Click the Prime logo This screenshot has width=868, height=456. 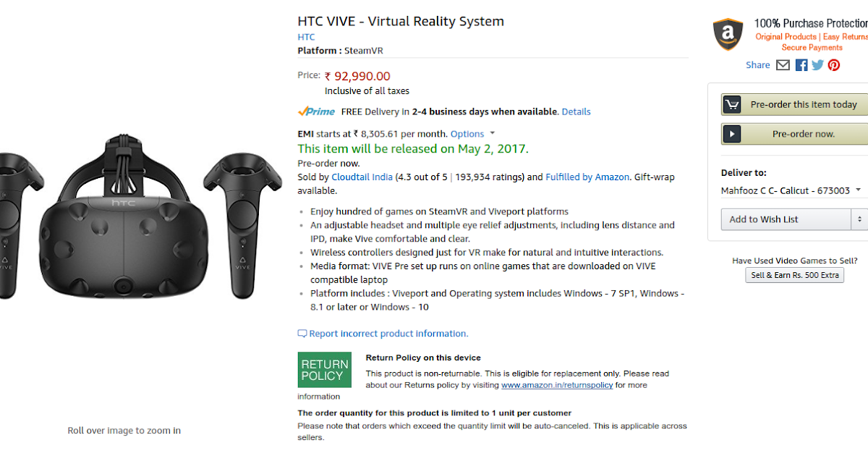317,111
